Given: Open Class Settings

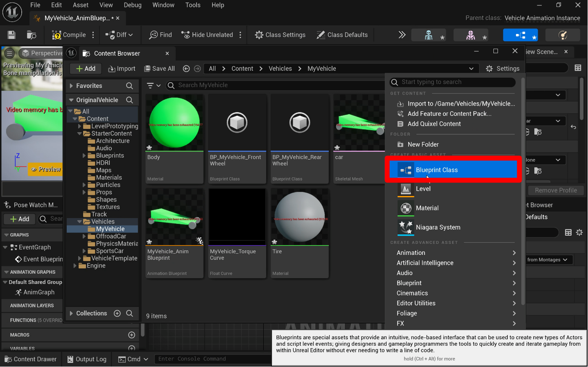Looking at the screenshot, I should (x=280, y=35).
